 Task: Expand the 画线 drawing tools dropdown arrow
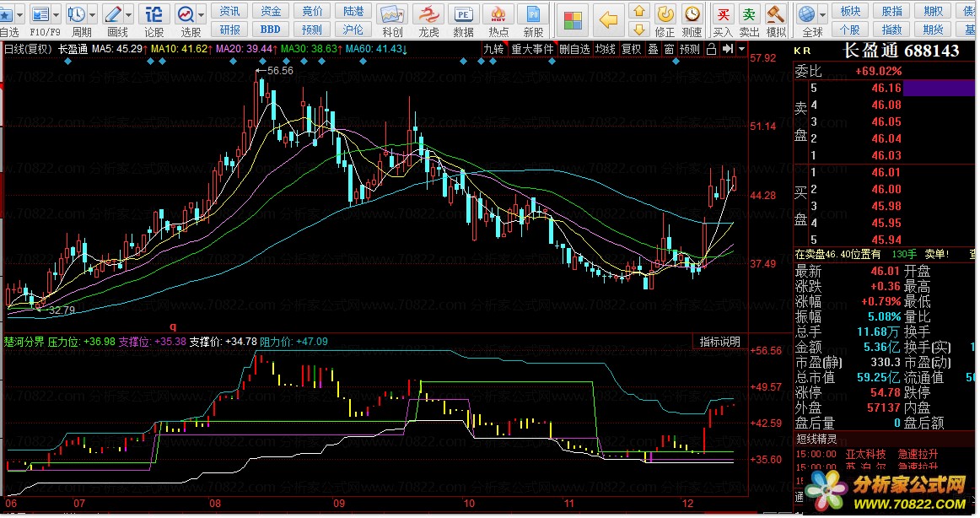(x=128, y=14)
